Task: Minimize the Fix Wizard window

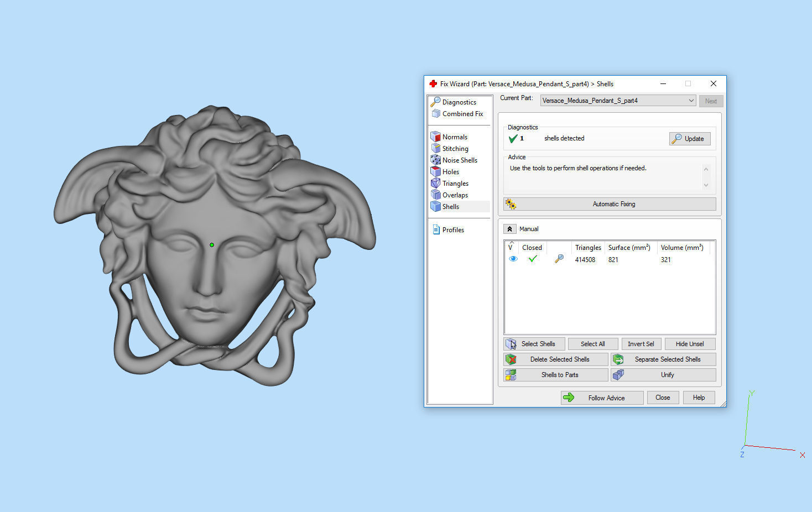Action: 663,83
